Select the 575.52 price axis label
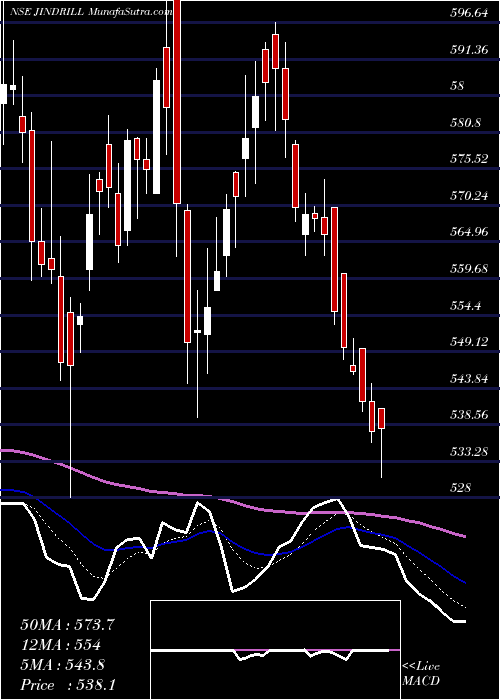 pyautogui.click(x=468, y=159)
